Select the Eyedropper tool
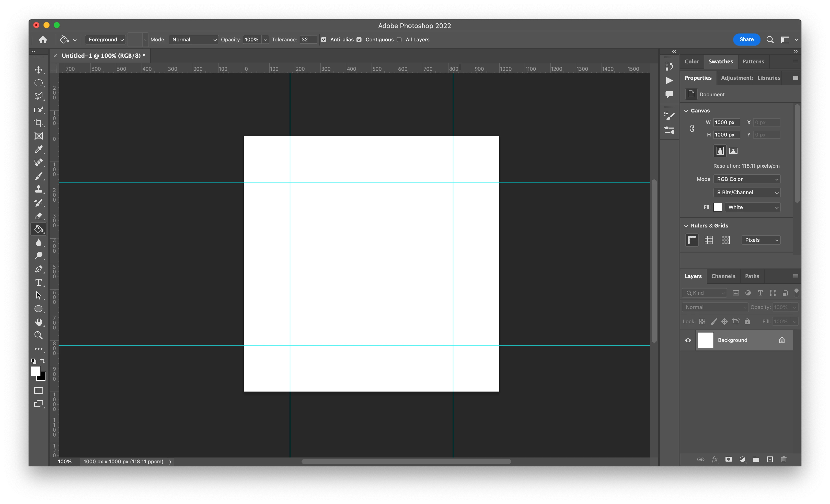The image size is (830, 504). pos(38,149)
